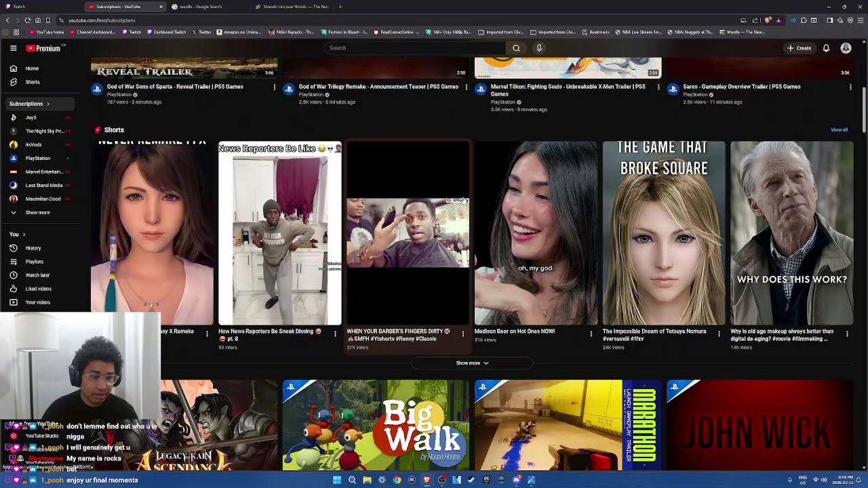The width and height of the screenshot is (868, 488).
Task: Open The Game That Broke Square Short
Action: pos(663,233)
